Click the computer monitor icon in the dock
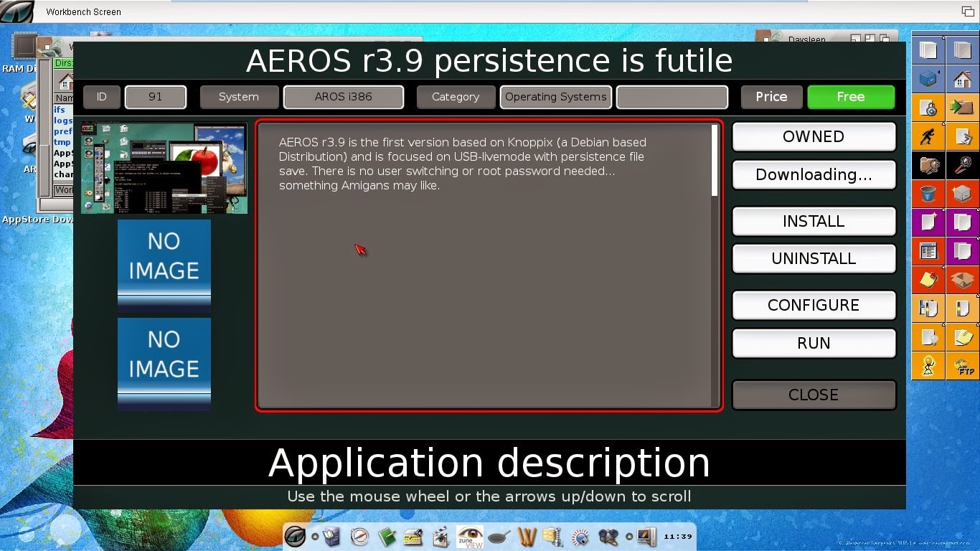 click(646, 536)
